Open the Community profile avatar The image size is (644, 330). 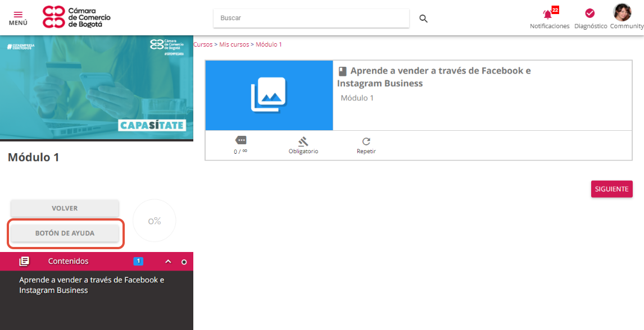pos(622,12)
